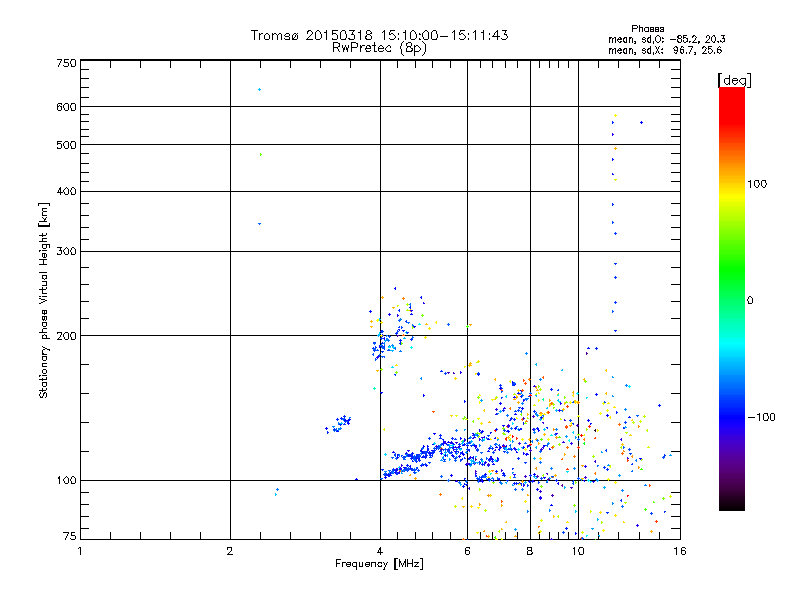The height and width of the screenshot is (600, 800).
Task: Click the 'Stationary phase Virtual Height [km]' y-axis label
Action: (x=44, y=300)
